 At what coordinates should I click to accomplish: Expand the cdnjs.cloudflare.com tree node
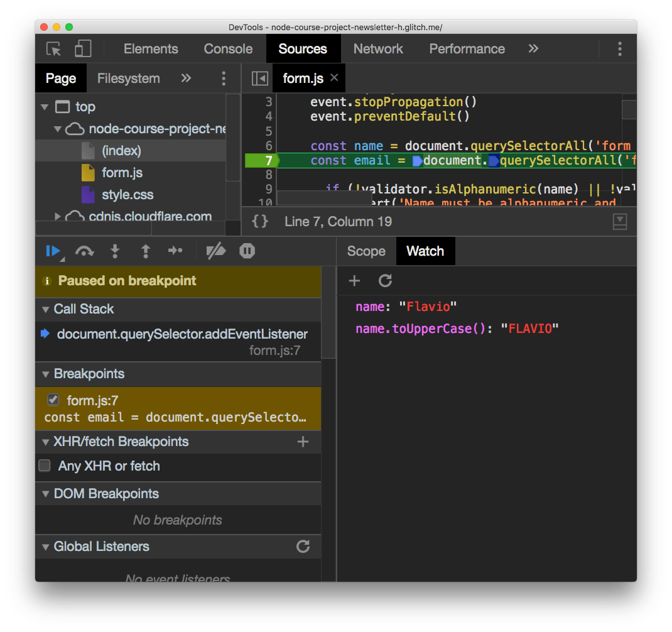(58, 217)
